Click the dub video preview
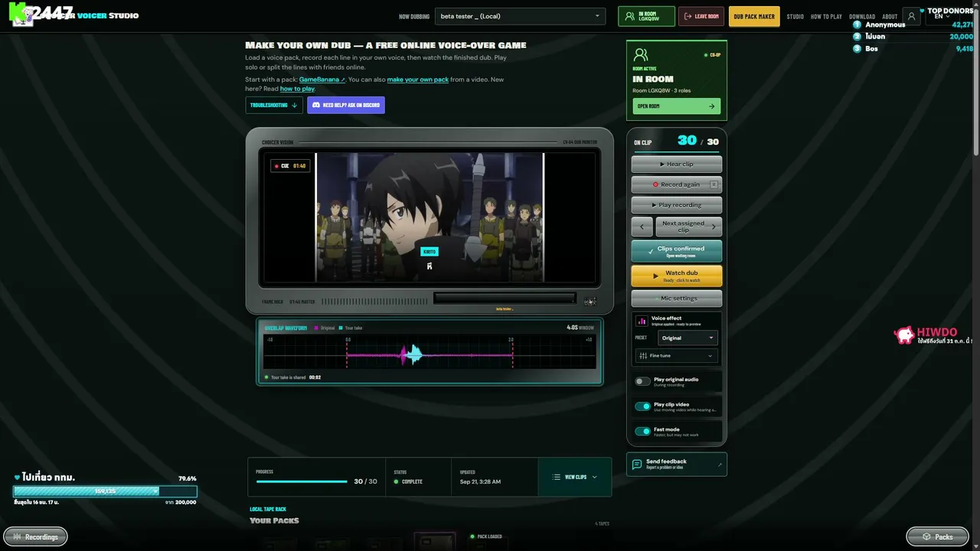This screenshot has height=551, width=980. pyautogui.click(x=430, y=217)
